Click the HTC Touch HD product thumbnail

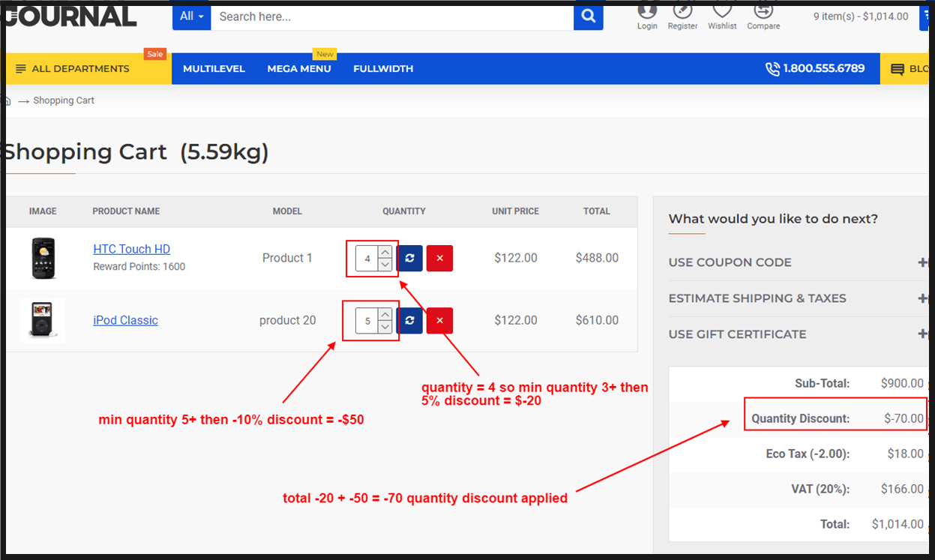tap(43, 258)
